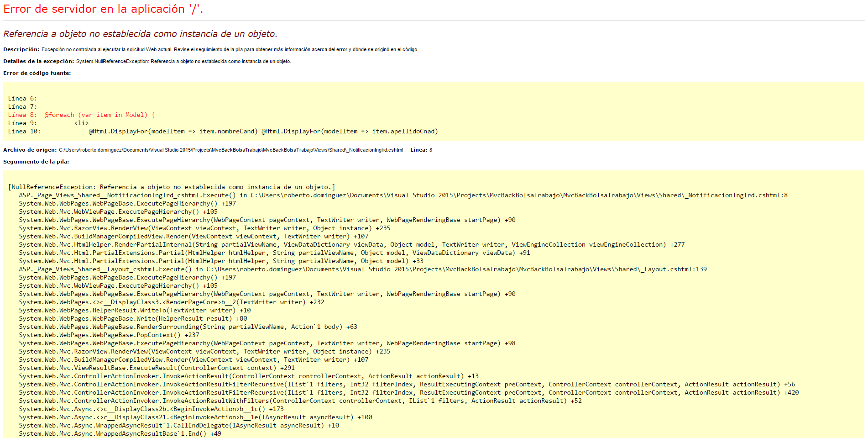868x438 pixels.
Task: Click the "HtmlHelper.RenderPartialInternal ... +277" stack line
Action: pyautogui.click(x=352, y=245)
